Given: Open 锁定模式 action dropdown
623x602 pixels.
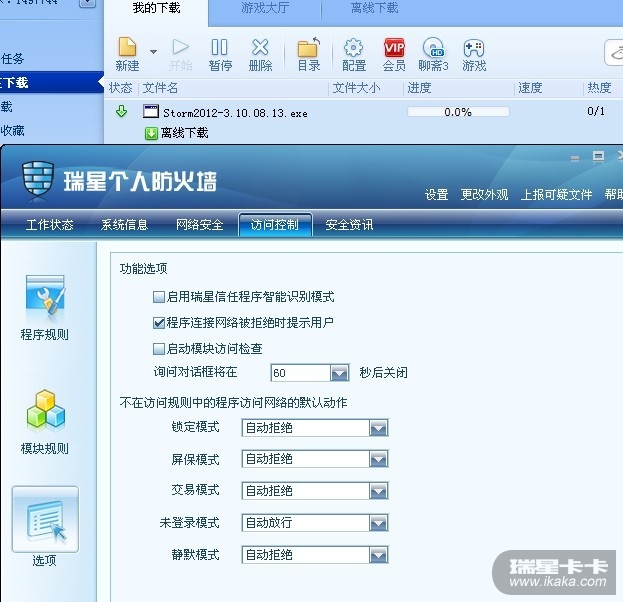Looking at the screenshot, I should click(x=378, y=428).
